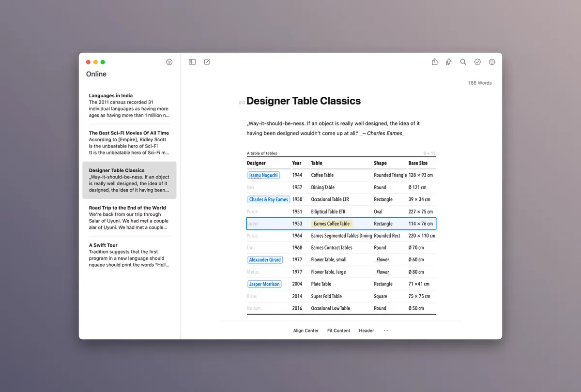Select Road Trip to the End note
This screenshot has width=581, height=392.
[x=129, y=218]
